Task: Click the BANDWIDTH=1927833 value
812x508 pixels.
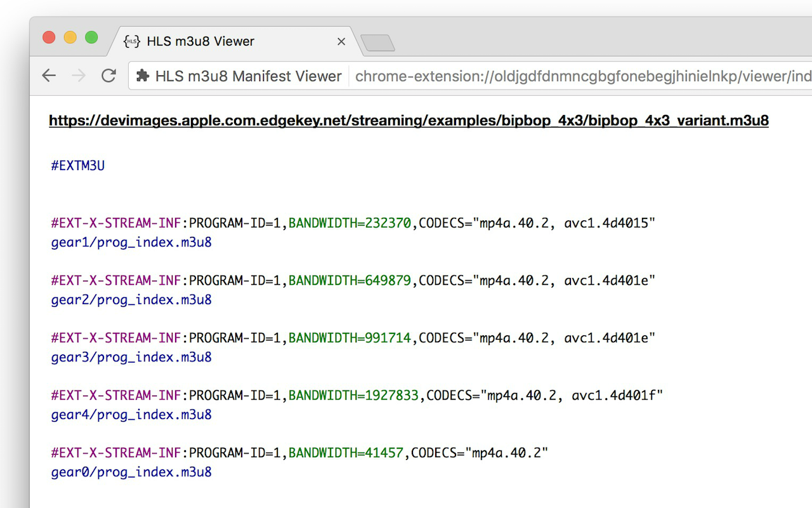Action: click(353, 395)
